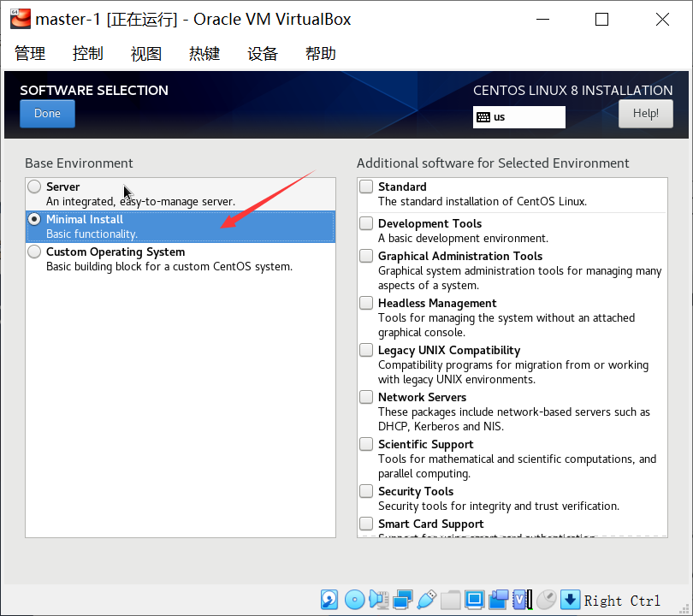The height and width of the screenshot is (616, 693).
Task: Open the 视图 menu
Action: coord(146,53)
